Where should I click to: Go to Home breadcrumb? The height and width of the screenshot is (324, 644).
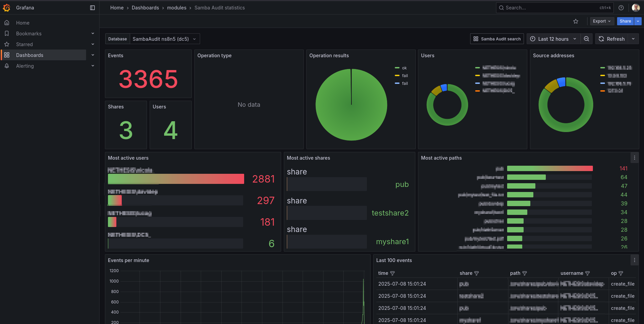[117, 8]
